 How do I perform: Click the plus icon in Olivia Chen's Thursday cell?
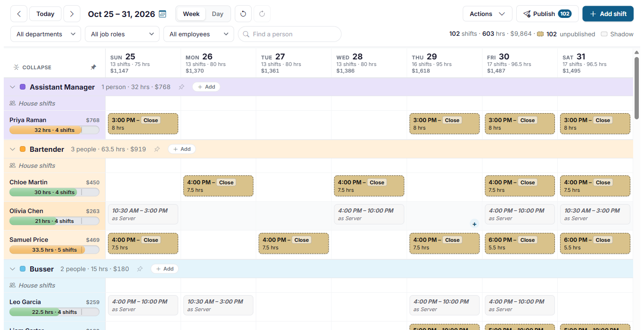click(474, 224)
